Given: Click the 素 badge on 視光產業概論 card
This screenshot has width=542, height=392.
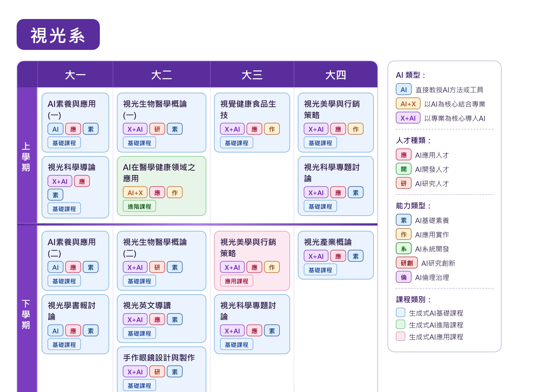Looking at the screenshot, I should 356,256.
